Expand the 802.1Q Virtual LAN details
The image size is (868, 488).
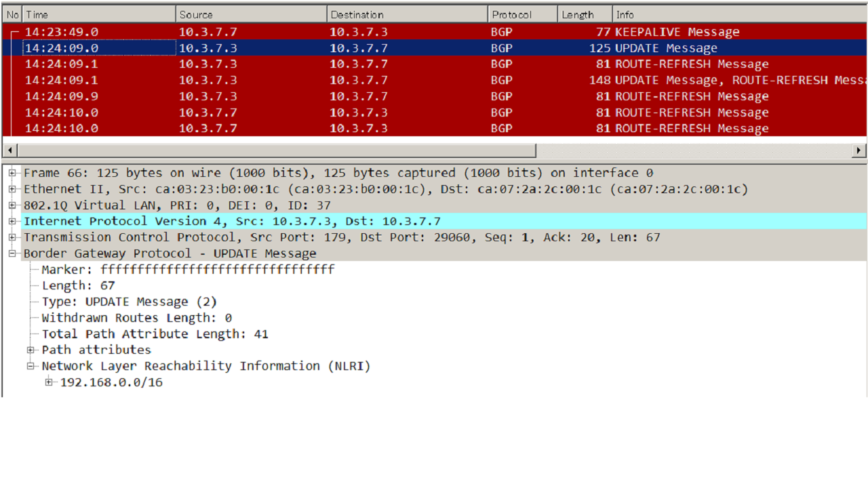(x=12, y=205)
